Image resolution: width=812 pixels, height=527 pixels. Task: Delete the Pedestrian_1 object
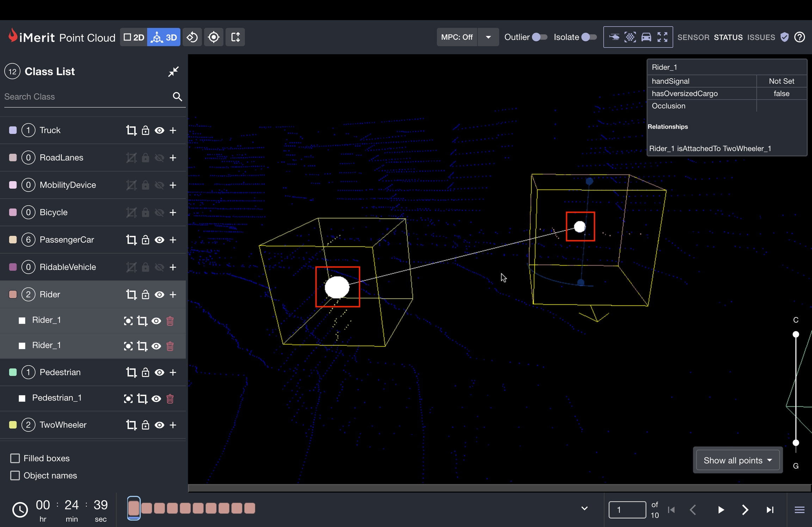170,398
